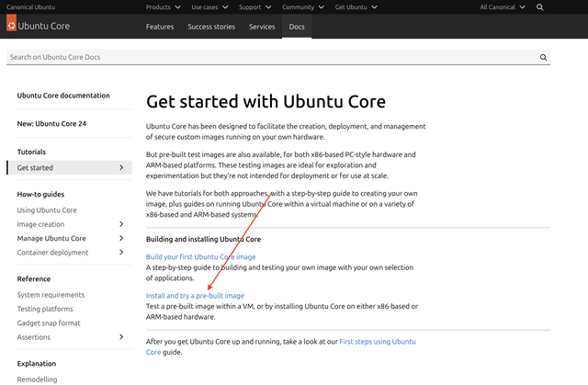The width and height of the screenshot is (588, 385).
Task: Submit docs search with magnifier icon
Action: pyautogui.click(x=543, y=57)
